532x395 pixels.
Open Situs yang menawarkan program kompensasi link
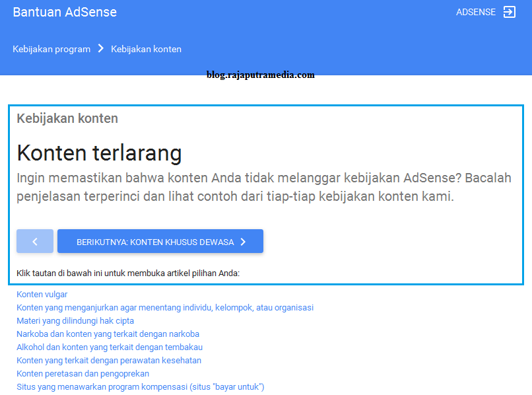click(x=141, y=387)
